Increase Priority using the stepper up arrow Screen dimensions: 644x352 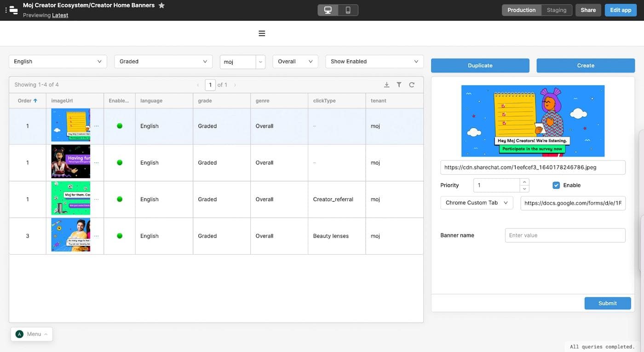coord(524,182)
